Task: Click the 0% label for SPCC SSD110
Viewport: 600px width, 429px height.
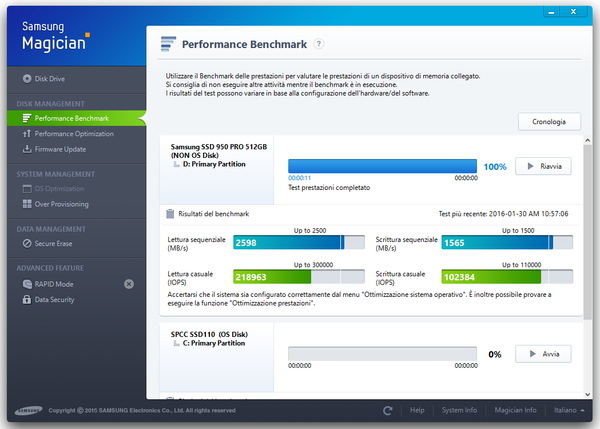Action: click(x=495, y=354)
